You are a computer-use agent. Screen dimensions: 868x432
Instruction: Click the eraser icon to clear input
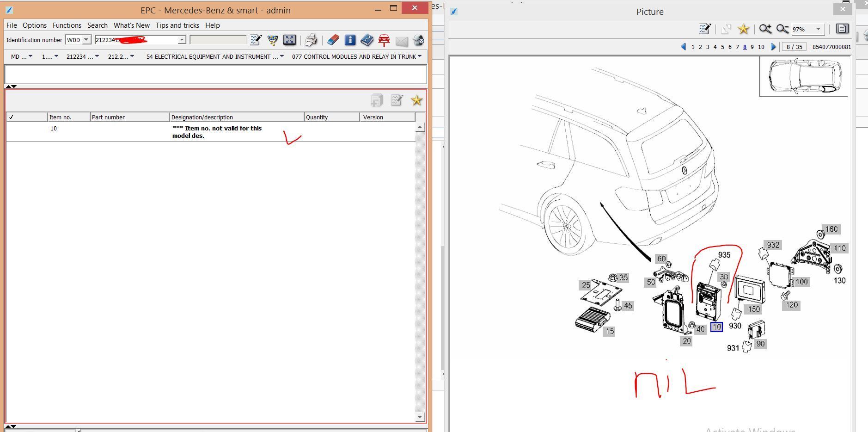pyautogui.click(x=333, y=40)
